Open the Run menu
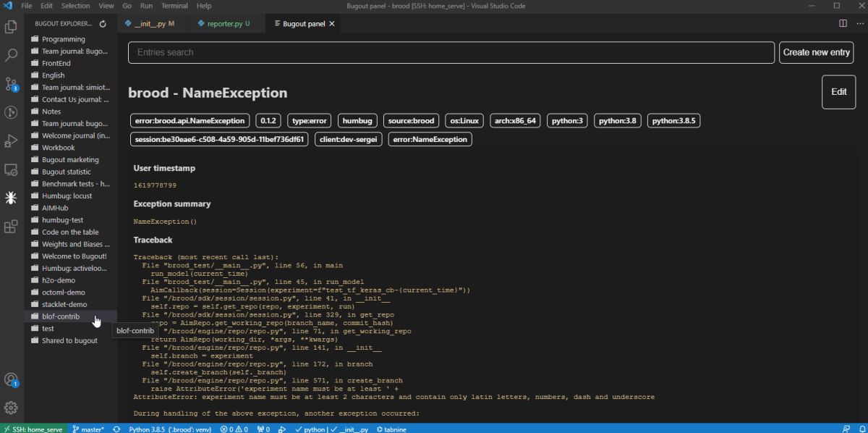 (x=147, y=5)
